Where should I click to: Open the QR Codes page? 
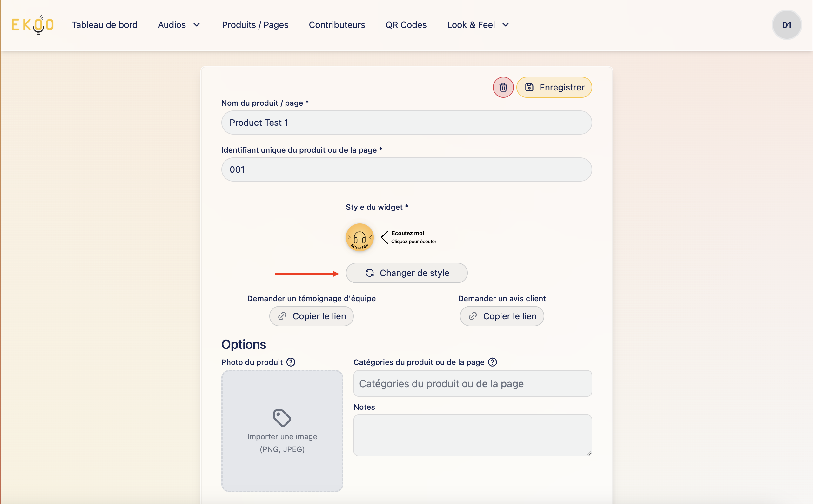[x=406, y=25]
